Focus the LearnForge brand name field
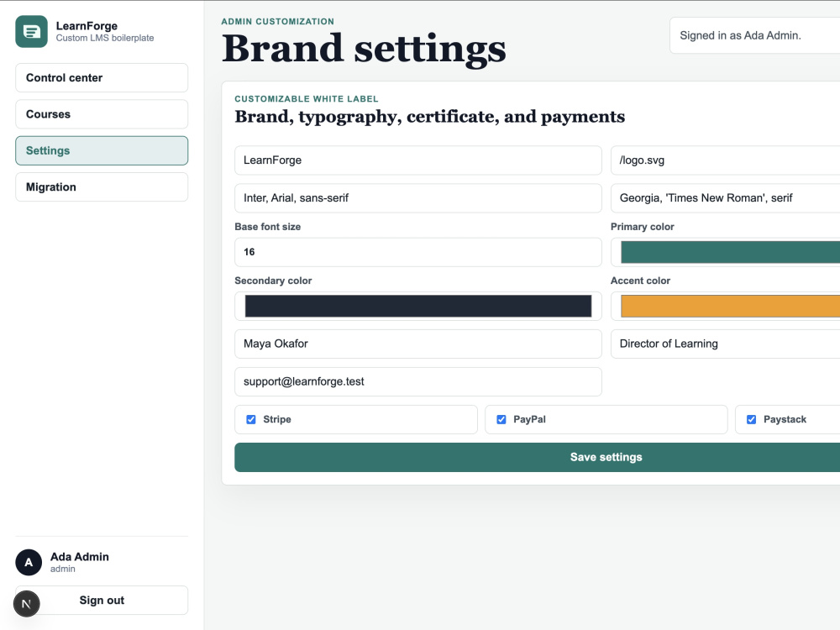Viewport: 840px width, 630px height. (418, 160)
